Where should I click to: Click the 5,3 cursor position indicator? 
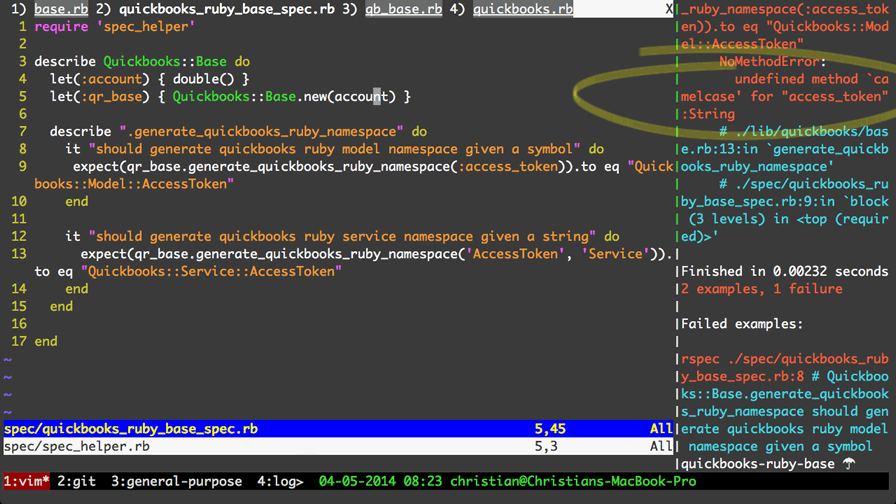coord(546,446)
